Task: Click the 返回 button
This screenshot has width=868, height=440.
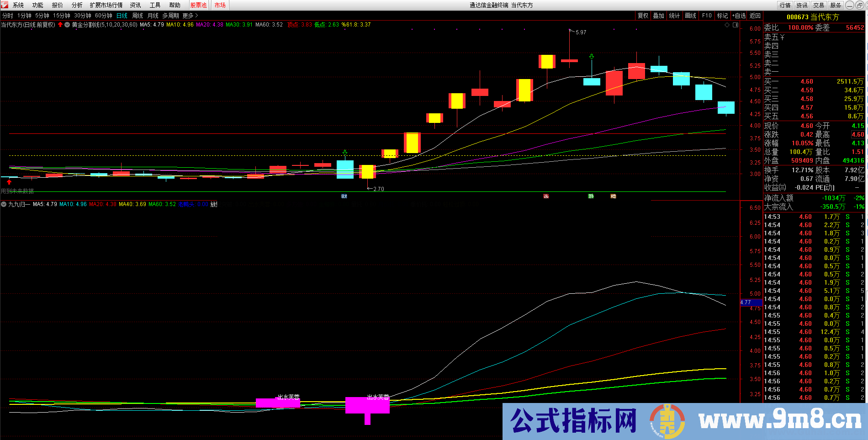Action: [x=755, y=16]
